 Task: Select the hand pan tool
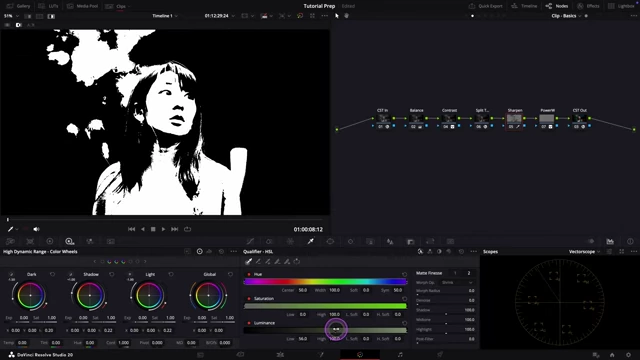(347, 16)
